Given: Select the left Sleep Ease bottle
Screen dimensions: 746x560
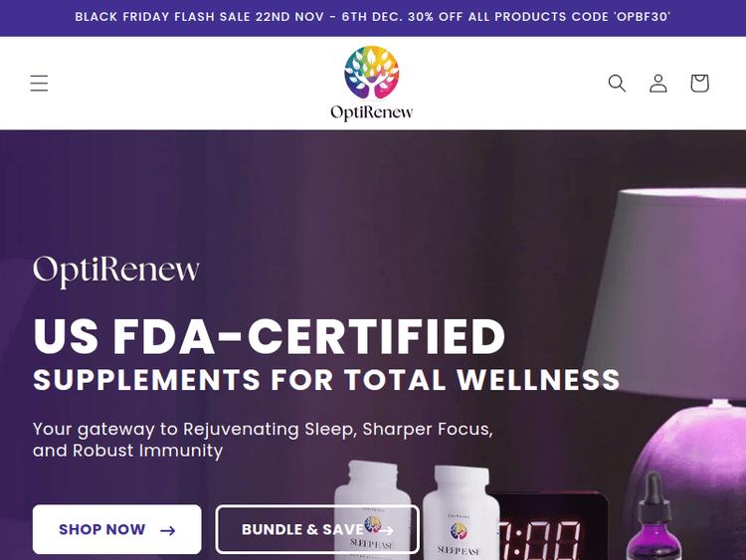Looking at the screenshot, I should point(372,510).
